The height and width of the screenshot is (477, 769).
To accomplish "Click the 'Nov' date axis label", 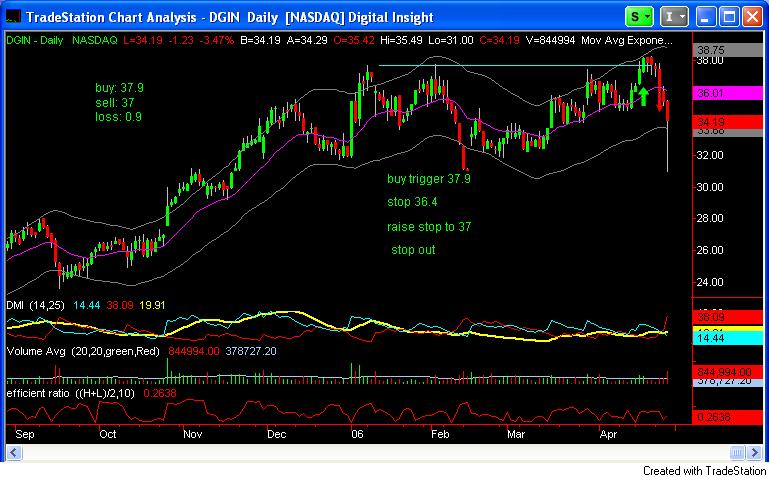I will click(x=193, y=435).
